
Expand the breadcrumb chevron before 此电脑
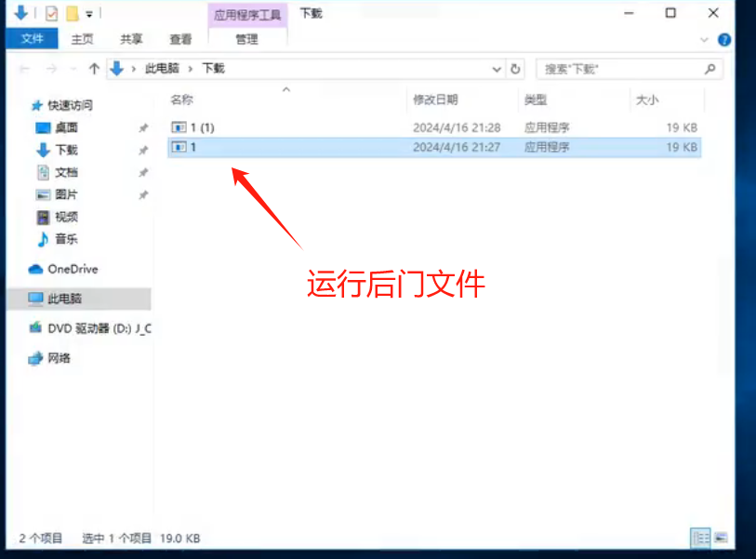click(134, 69)
